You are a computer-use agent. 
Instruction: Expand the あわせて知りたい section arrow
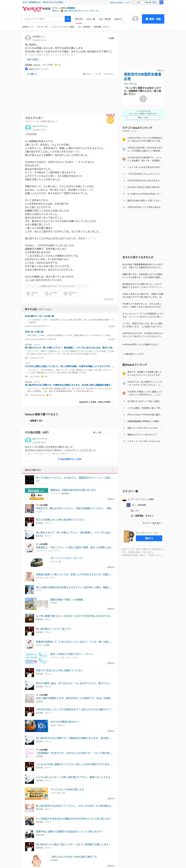click(113, 470)
